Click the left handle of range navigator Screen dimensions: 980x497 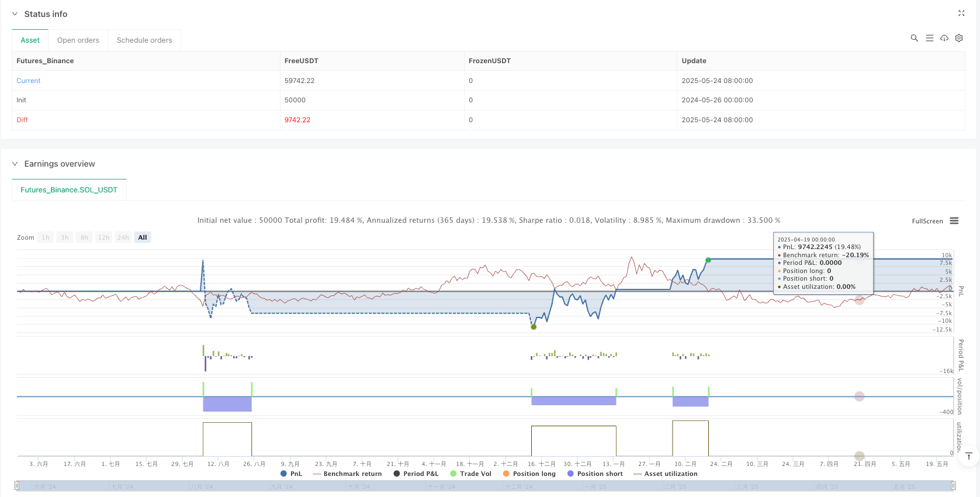(x=17, y=485)
